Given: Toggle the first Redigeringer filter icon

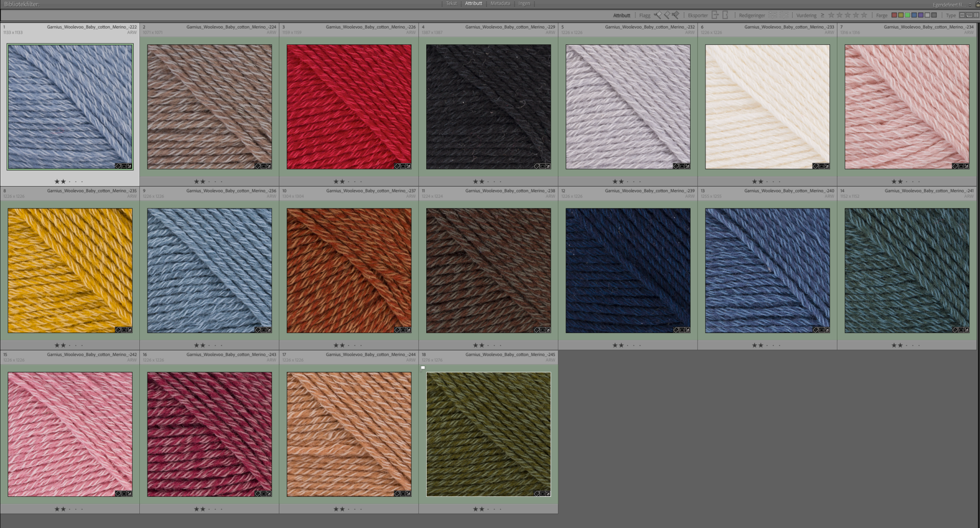Looking at the screenshot, I should (x=773, y=15).
